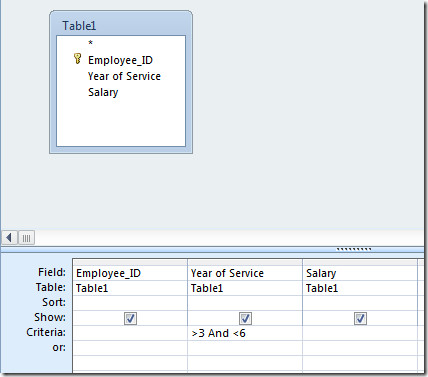Viewport: 428px width, 377px height.
Task: Click the Table cell under Salary column
Action: pos(360,288)
